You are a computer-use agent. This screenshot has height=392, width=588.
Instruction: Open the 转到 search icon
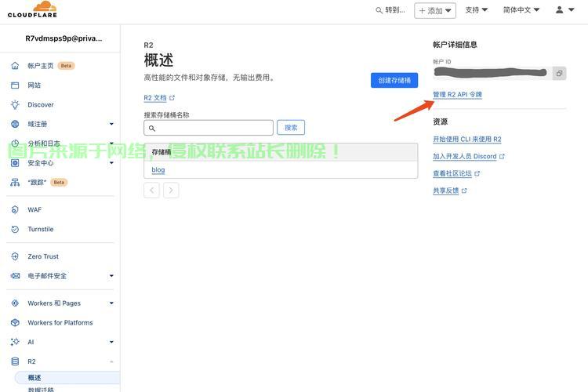(379, 10)
